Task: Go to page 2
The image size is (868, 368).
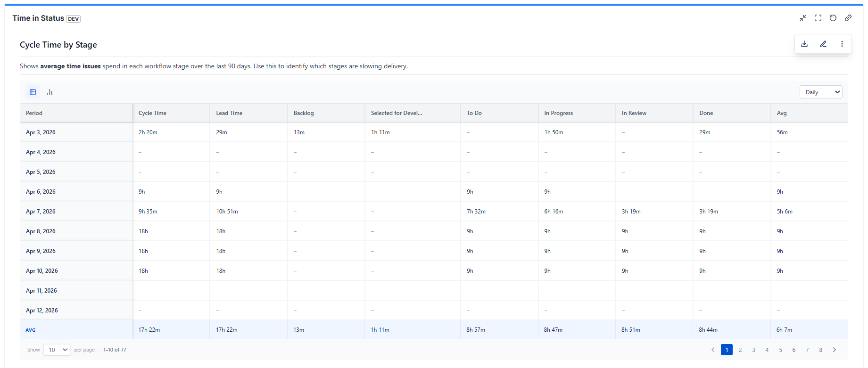Action: 740,350
